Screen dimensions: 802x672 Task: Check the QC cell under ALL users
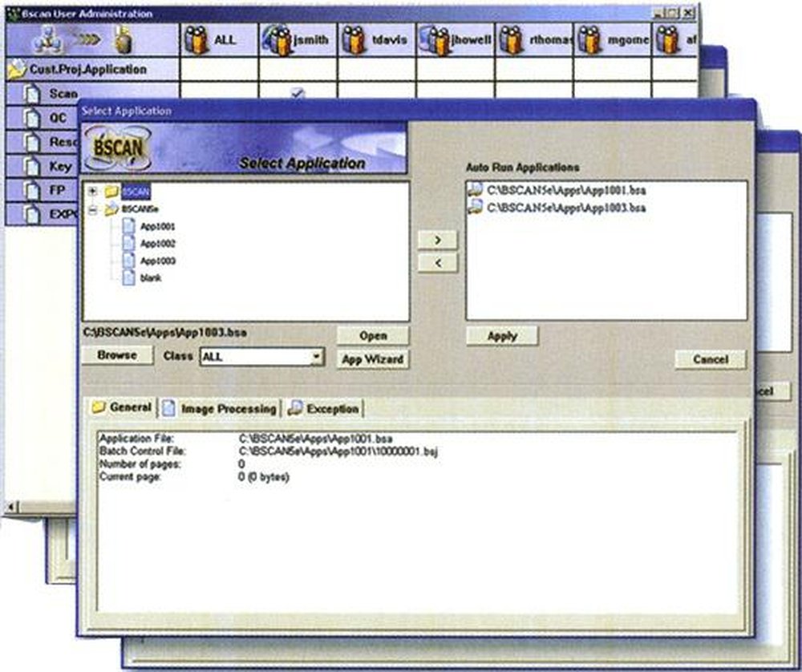220,117
